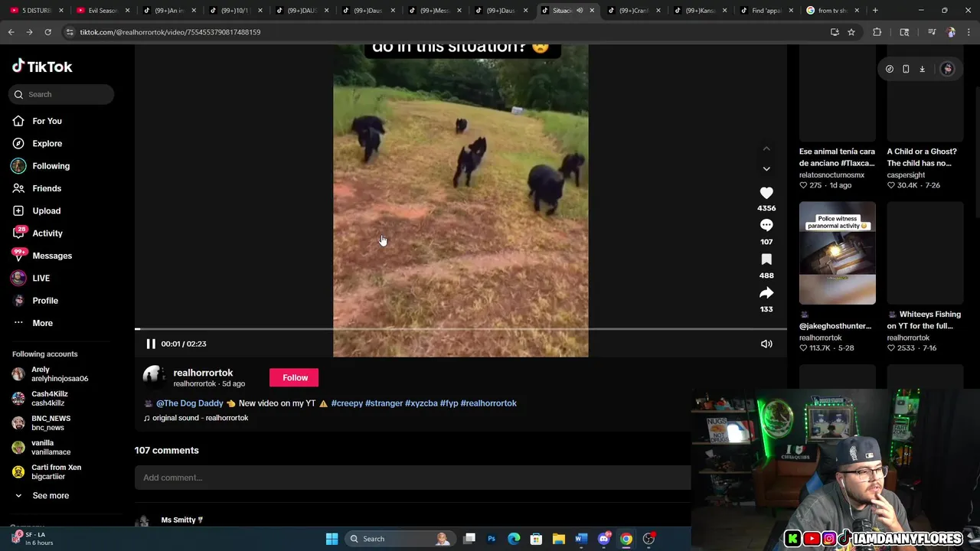Viewport: 980px width, 551px height.
Task: Share the video with the arrow icon
Action: click(766, 293)
